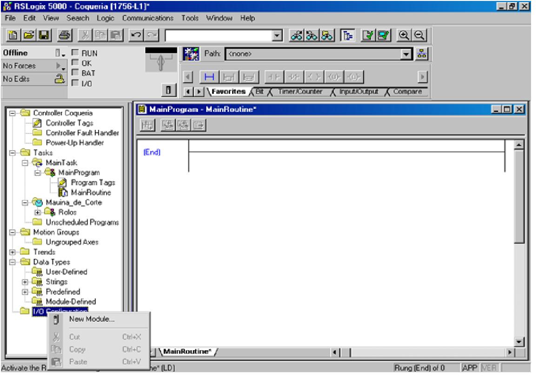This screenshot has width=545, height=392.
Task: Click the Open file toolbar icon
Action: click(x=28, y=35)
